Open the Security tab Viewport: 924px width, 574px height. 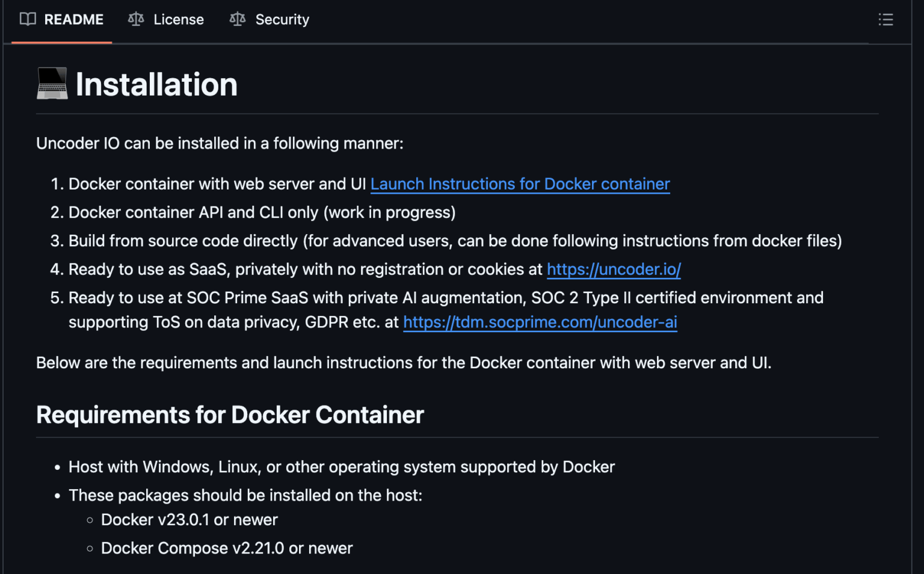pyautogui.click(x=268, y=19)
